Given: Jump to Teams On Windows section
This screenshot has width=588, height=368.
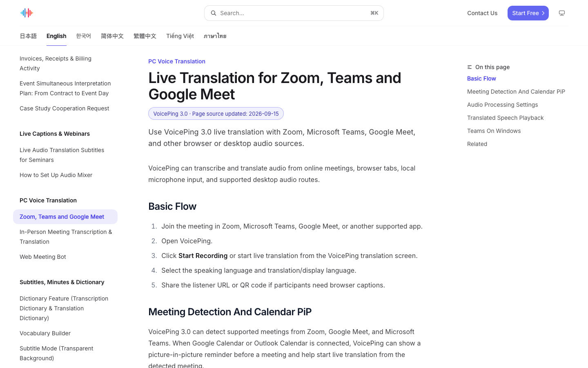Looking at the screenshot, I should [494, 131].
